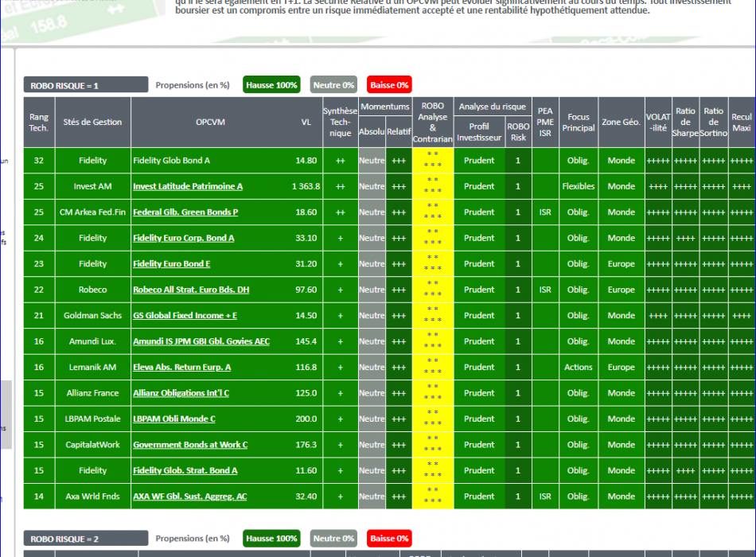This screenshot has width=756, height=557.
Task: Click the Focus Principal column header
Action: click(x=578, y=122)
